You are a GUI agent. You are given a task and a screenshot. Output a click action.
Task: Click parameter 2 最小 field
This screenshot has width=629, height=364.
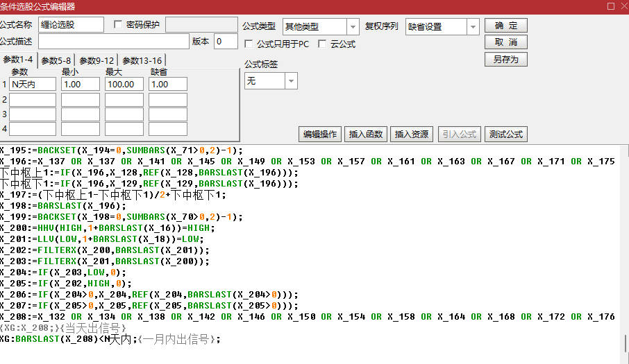pyautogui.click(x=81, y=100)
